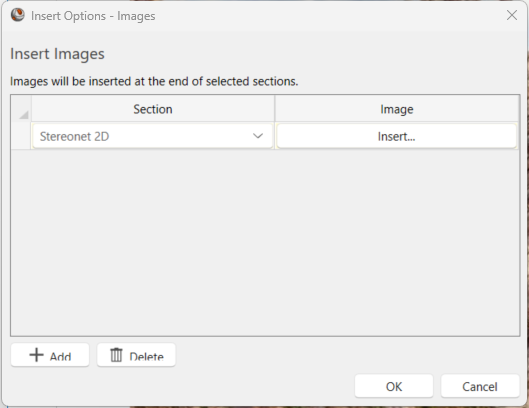Image resolution: width=529 pixels, height=408 pixels.
Task: Open the Stereonet 2D section dropdown
Action: click(152, 136)
